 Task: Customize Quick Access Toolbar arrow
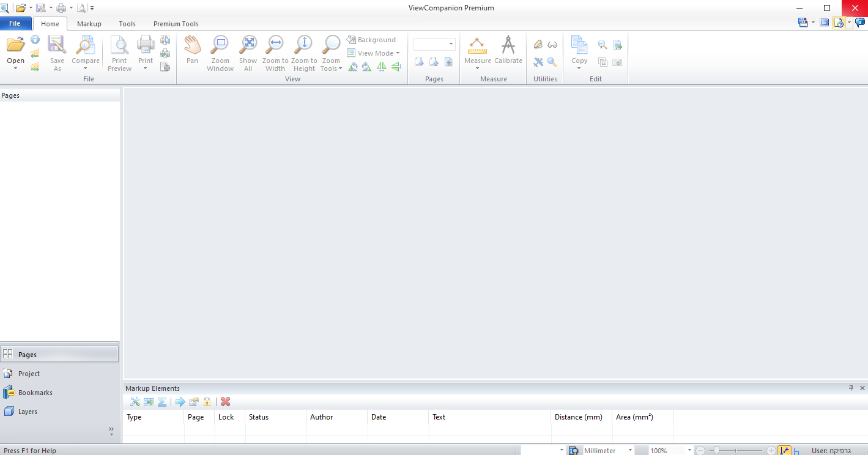pos(92,8)
